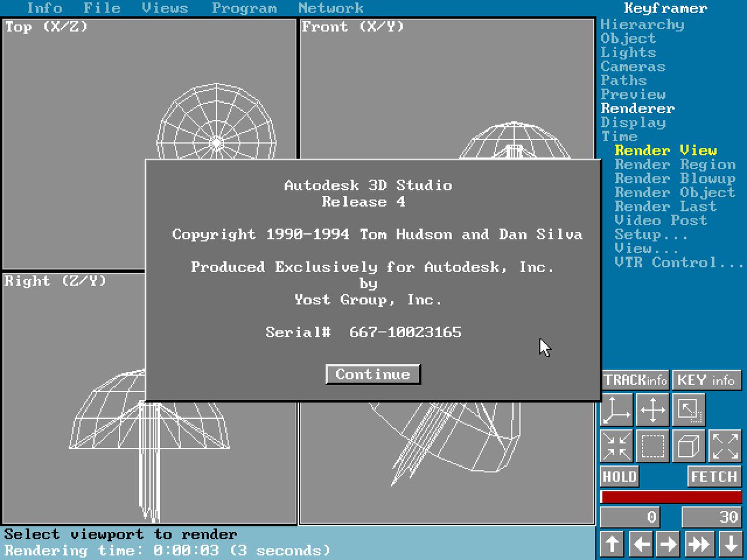
Task: Open the Views menu
Action: pyautogui.click(x=165, y=8)
